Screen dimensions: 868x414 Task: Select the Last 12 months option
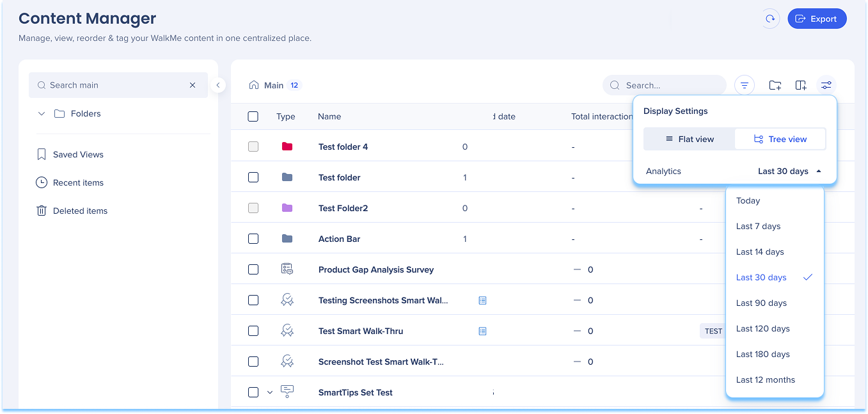[x=765, y=379]
